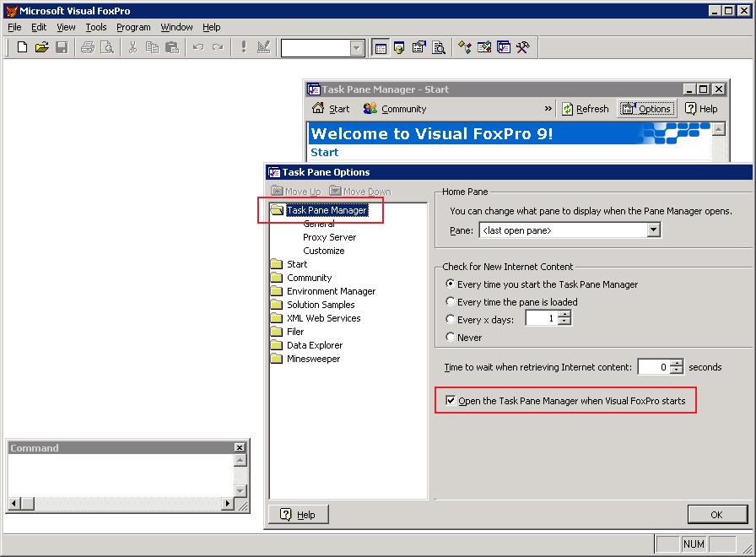Click the Print Preview magnifier icon
This screenshot has height=557, width=756.
tap(105, 47)
